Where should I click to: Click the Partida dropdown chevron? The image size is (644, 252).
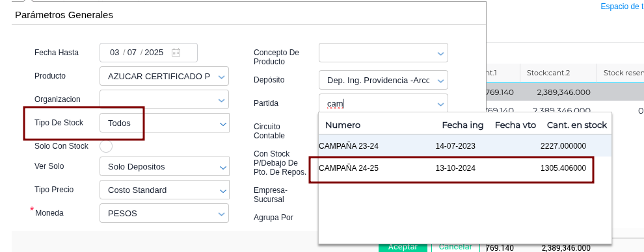[440, 104]
